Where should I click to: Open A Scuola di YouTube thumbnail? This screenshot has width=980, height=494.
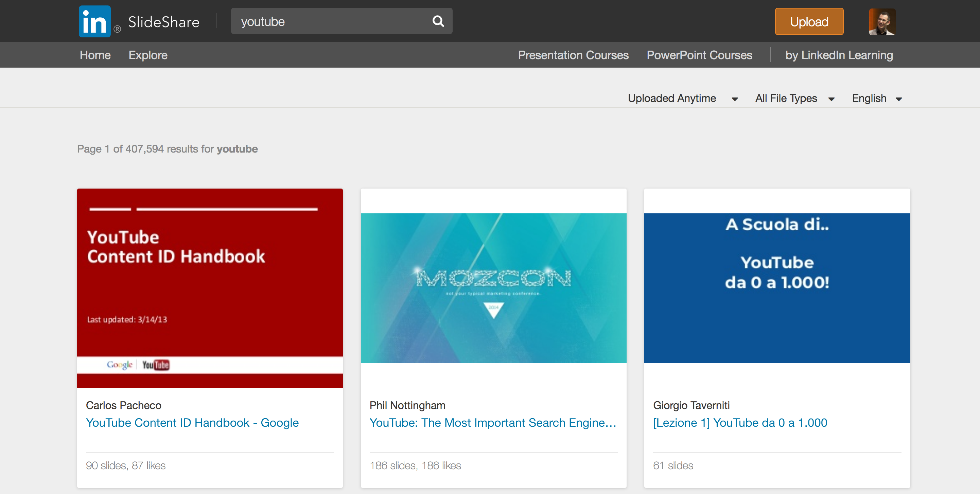tap(777, 288)
